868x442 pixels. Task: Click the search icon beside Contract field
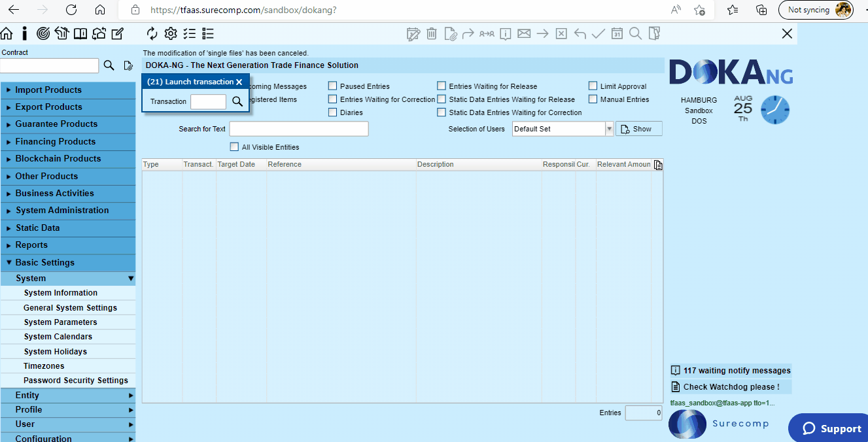tap(109, 65)
